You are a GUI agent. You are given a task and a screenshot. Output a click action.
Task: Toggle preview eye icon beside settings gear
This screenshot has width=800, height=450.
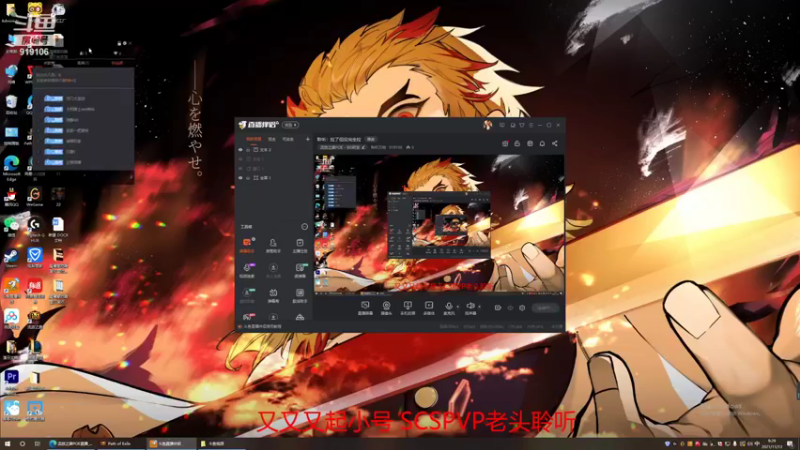510,308
